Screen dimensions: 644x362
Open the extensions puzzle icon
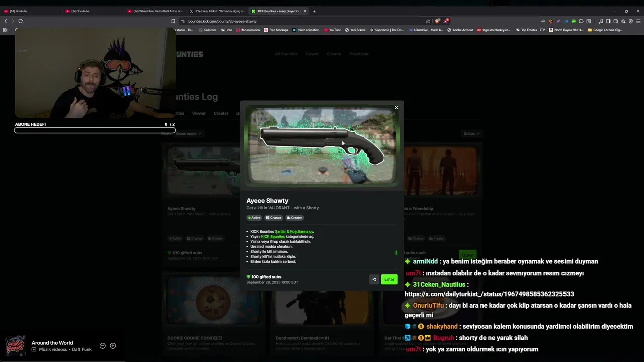point(581,21)
